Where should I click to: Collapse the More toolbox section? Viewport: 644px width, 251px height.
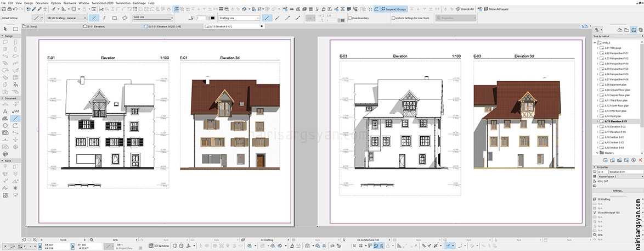[3, 160]
